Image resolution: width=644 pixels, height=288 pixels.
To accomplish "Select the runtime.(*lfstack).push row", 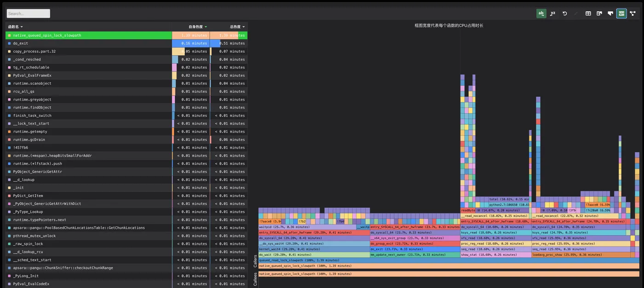I will [126, 163].
